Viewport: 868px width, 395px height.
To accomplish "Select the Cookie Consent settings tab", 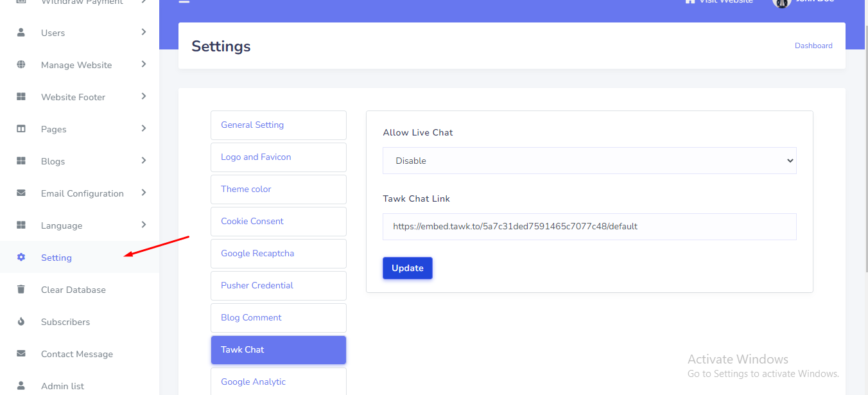I will (278, 221).
